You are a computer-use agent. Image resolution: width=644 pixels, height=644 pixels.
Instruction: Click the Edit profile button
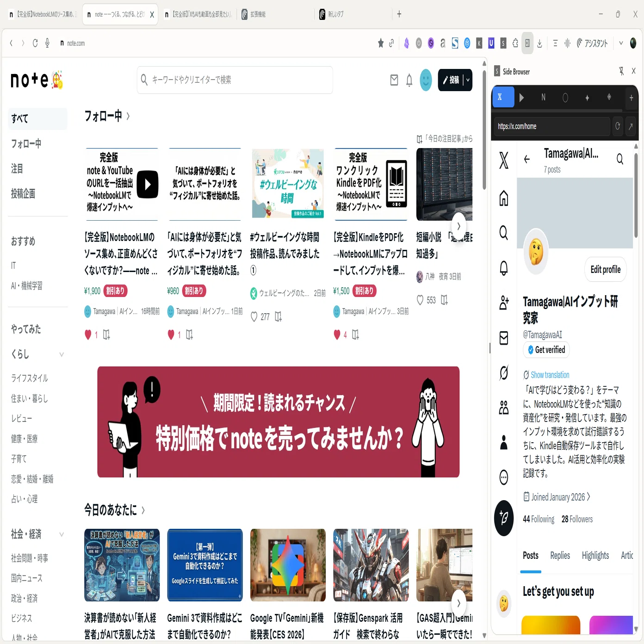[606, 270]
